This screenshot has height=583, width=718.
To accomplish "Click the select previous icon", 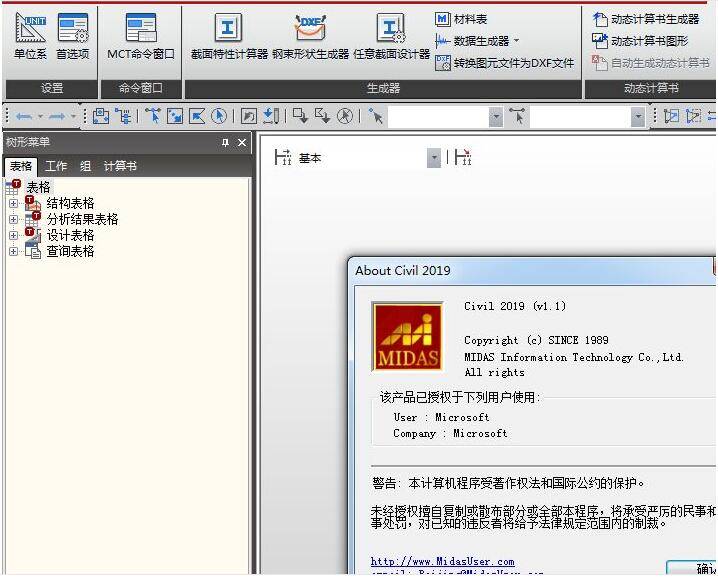I will point(249,116).
